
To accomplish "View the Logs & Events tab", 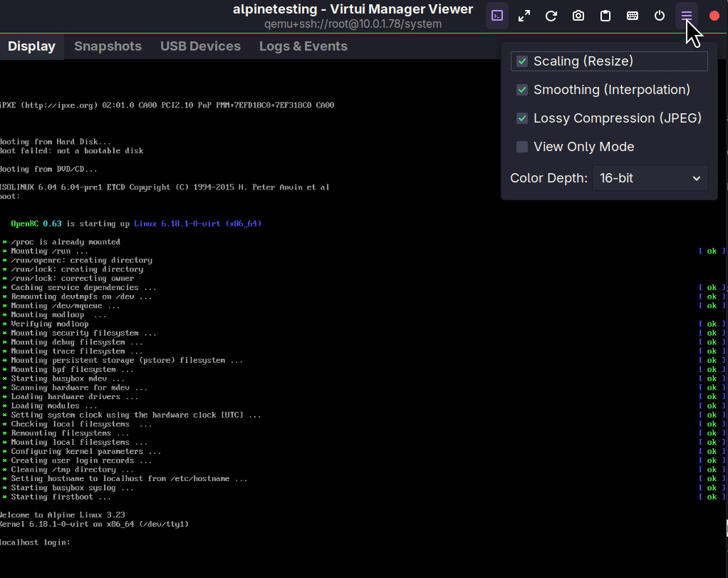I will [302, 46].
